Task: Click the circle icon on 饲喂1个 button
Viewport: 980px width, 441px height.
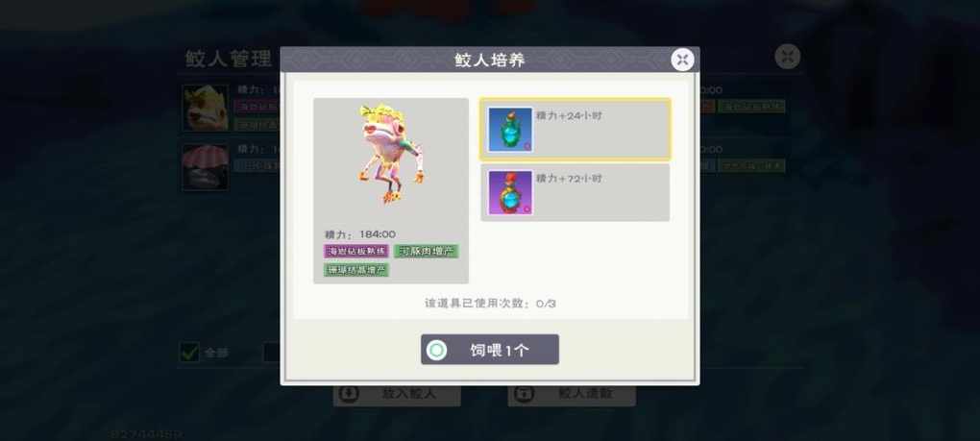Action: click(x=437, y=350)
